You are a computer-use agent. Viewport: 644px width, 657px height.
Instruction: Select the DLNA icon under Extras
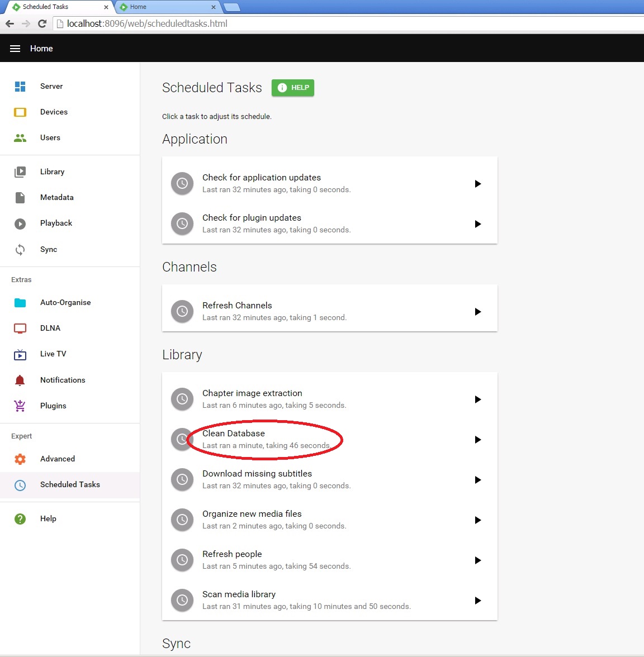click(20, 328)
